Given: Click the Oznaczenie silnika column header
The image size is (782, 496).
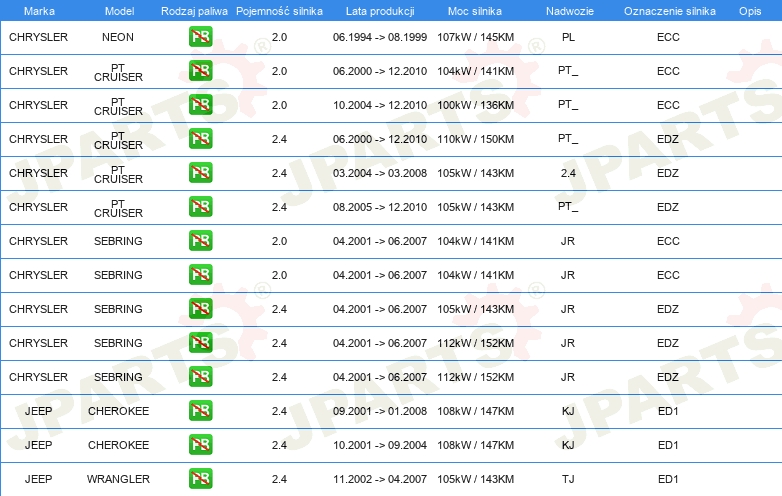Looking at the screenshot, I should 669,11.
